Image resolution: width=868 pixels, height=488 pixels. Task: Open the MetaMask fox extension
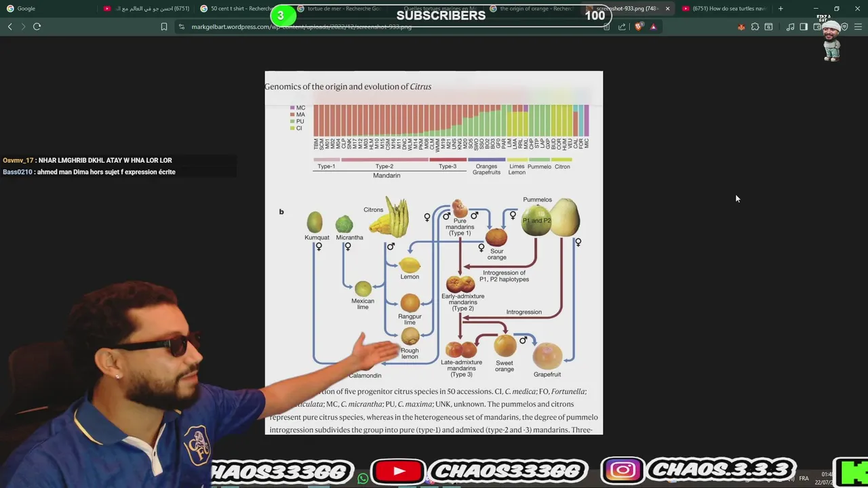(x=741, y=26)
